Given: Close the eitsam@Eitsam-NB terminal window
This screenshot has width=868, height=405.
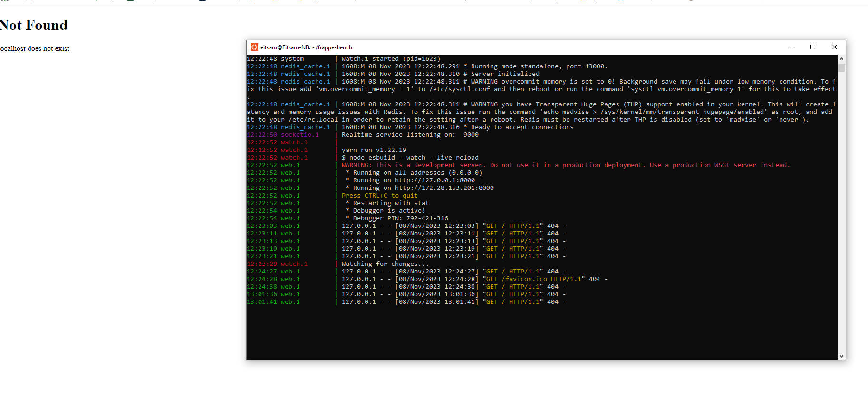Looking at the screenshot, I should [835, 47].
